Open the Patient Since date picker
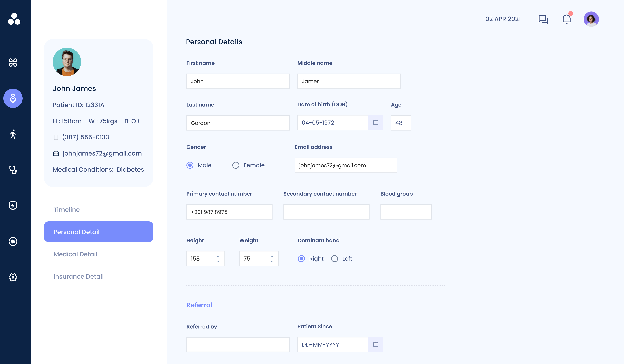Screen dimensions: 624x364 click(x=376, y=344)
